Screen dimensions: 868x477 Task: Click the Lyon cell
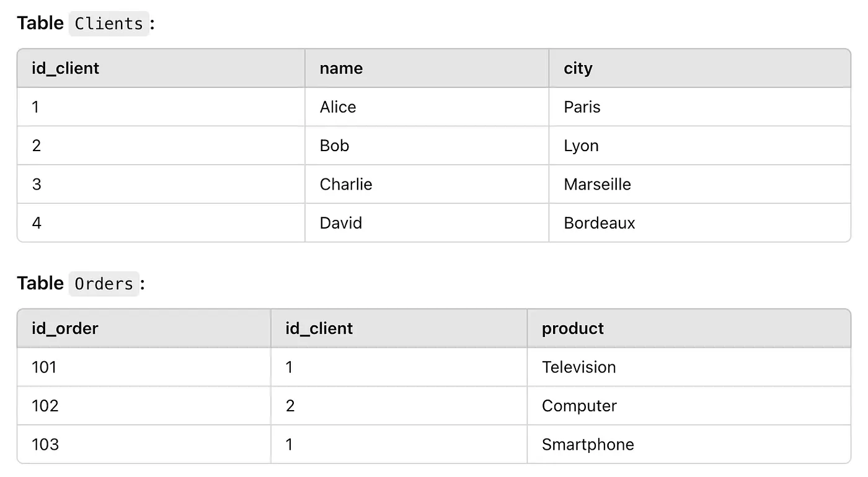tap(700, 146)
